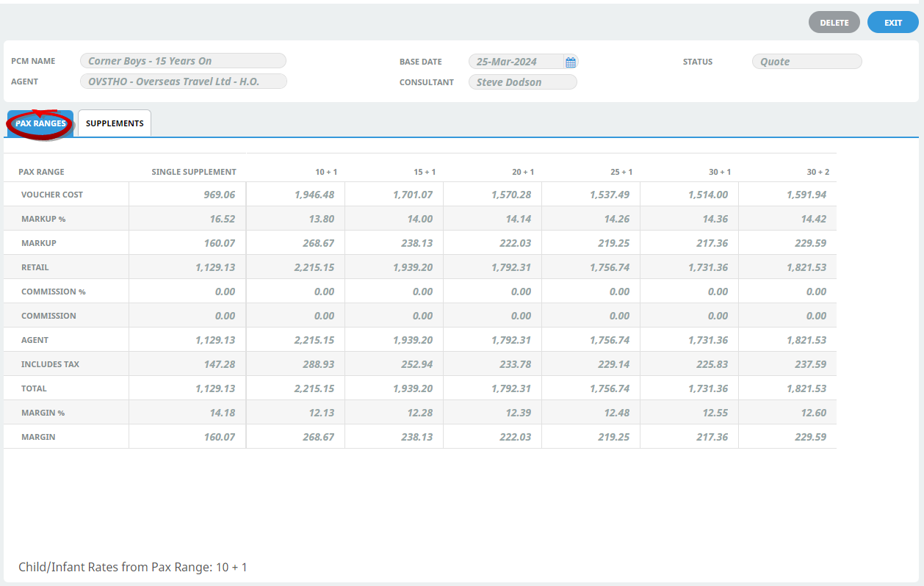
Task: Select voucher cost 1,514.00 for 30 + 1
Action: (708, 195)
